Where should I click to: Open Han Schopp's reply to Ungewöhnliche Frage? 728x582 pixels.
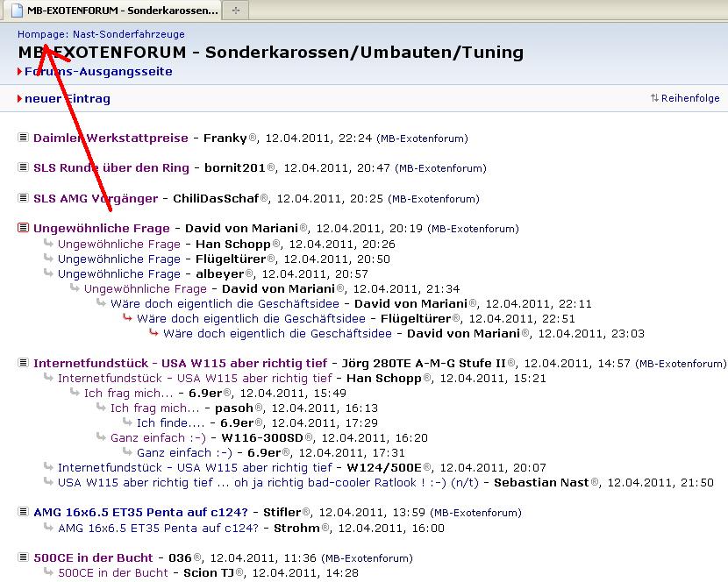119,244
